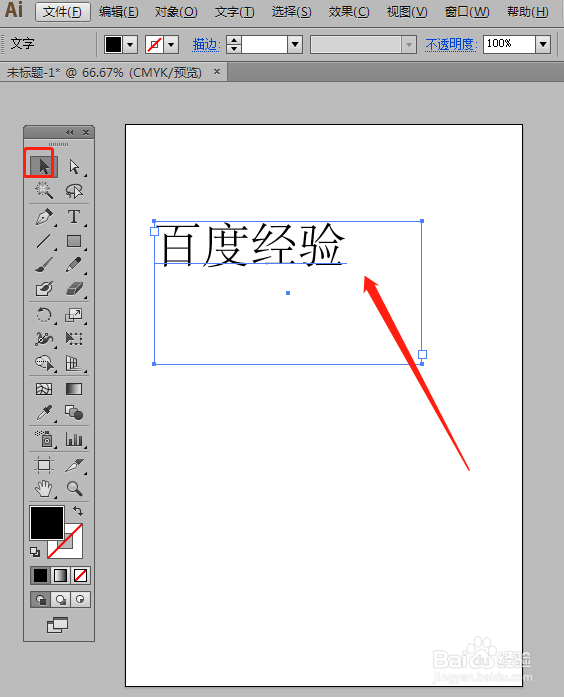Click inside the stroke weight input field

pyautogui.click(x=264, y=44)
